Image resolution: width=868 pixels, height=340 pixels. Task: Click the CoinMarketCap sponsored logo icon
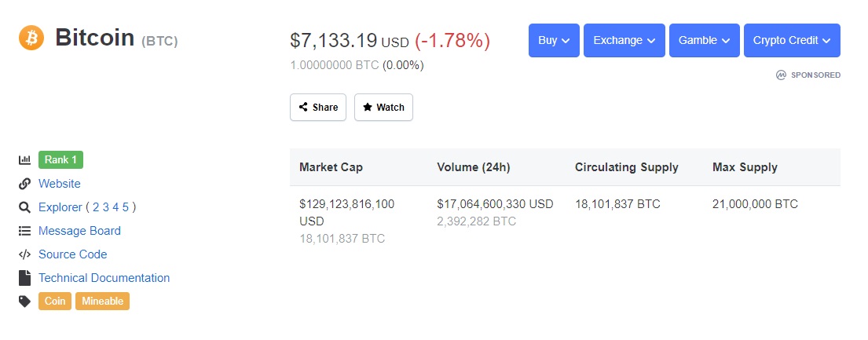click(781, 75)
